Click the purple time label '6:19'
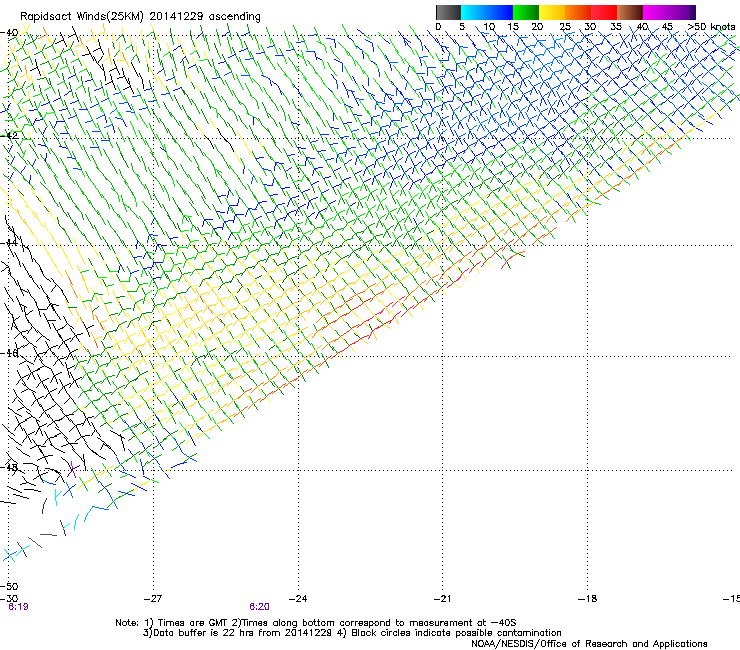This screenshot has width=740, height=650. [18, 607]
